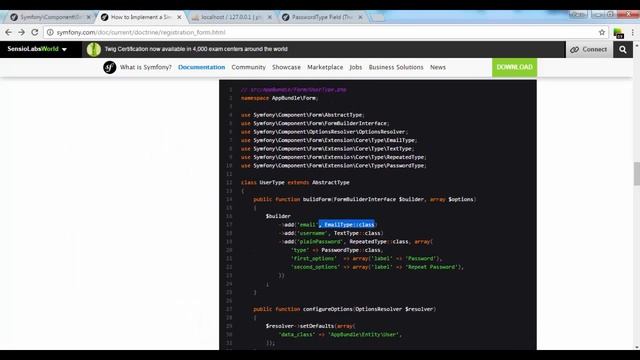Image resolution: width=640 pixels, height=360 pixels.
Task: Click the '$resolver->setDefaults(array(' line
Action: pyautogui.click(x=311, y=326)
